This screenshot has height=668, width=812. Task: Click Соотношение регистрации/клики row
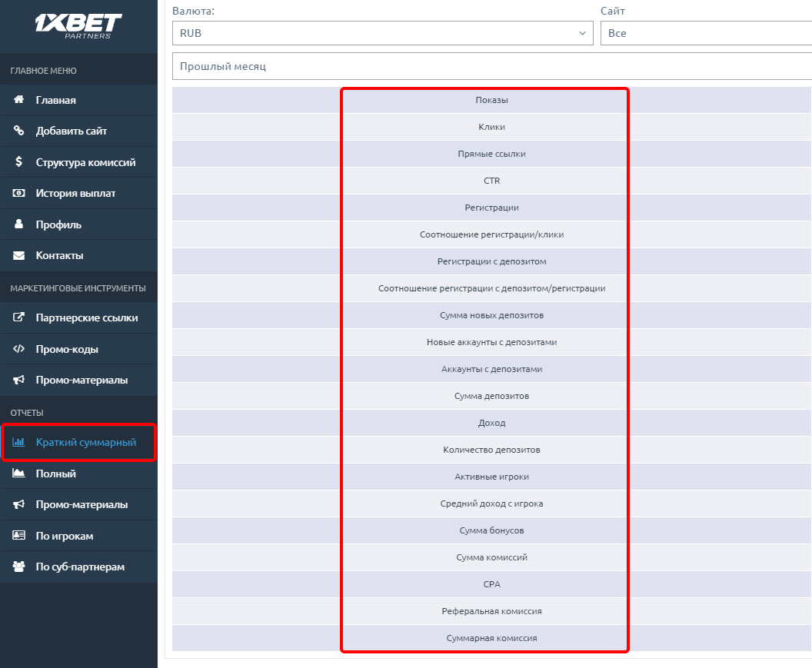point(492,234)
